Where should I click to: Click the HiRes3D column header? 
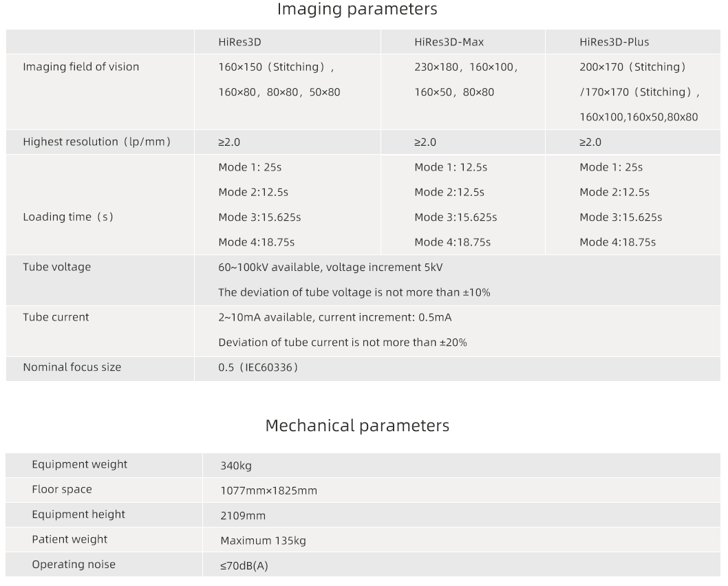pyautogui.click(x=239, y=42)
